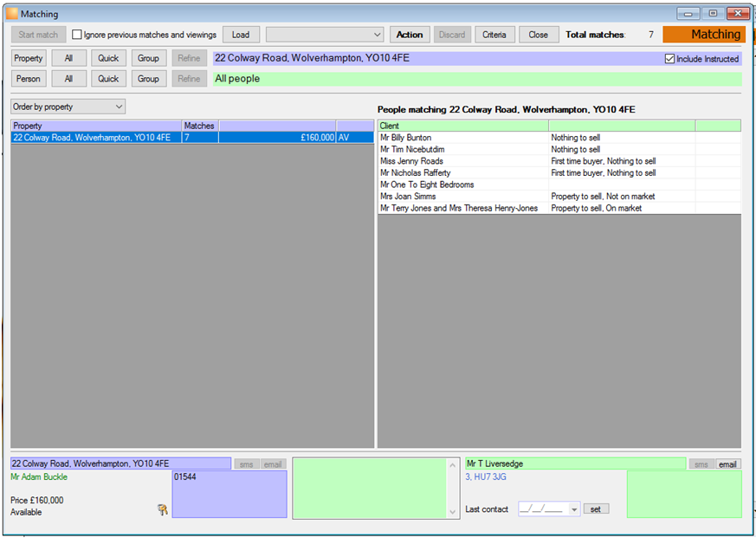This screenshot has width=756, height=538.
Task: Click the Property selection button
Action: click(x=29, y=58)
